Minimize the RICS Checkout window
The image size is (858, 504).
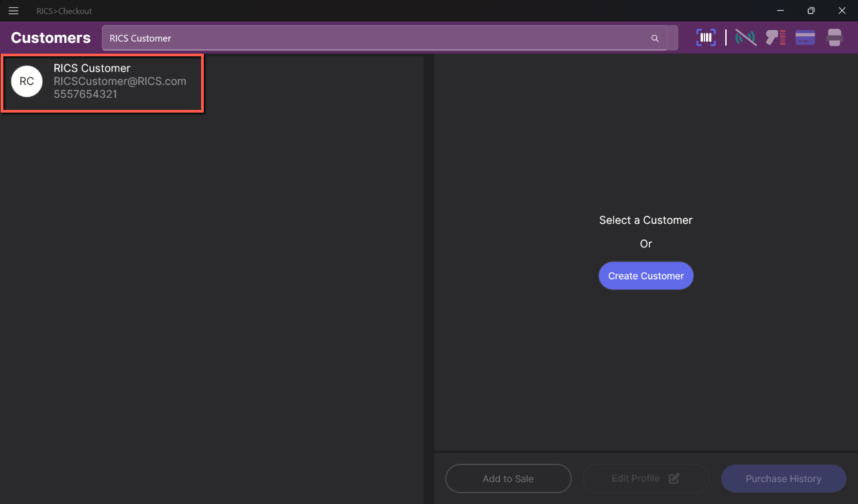780,11
